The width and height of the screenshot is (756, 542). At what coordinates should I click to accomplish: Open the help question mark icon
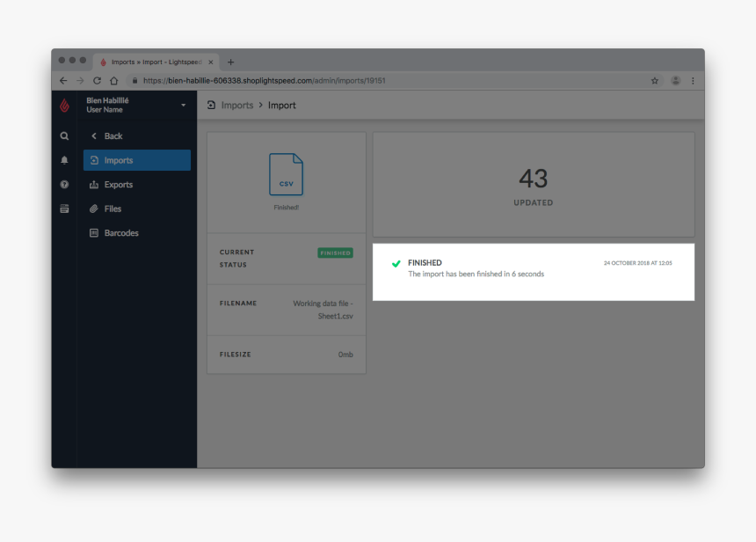click(x=64, y=185)
